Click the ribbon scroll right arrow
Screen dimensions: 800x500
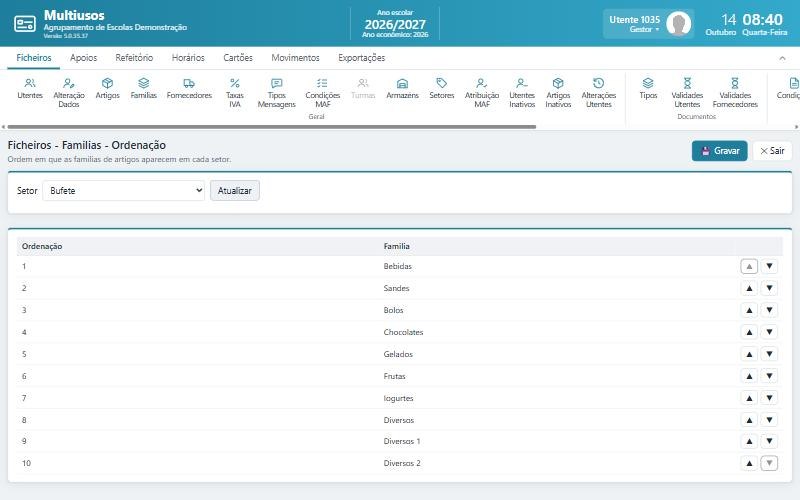[x=796, y=127]
